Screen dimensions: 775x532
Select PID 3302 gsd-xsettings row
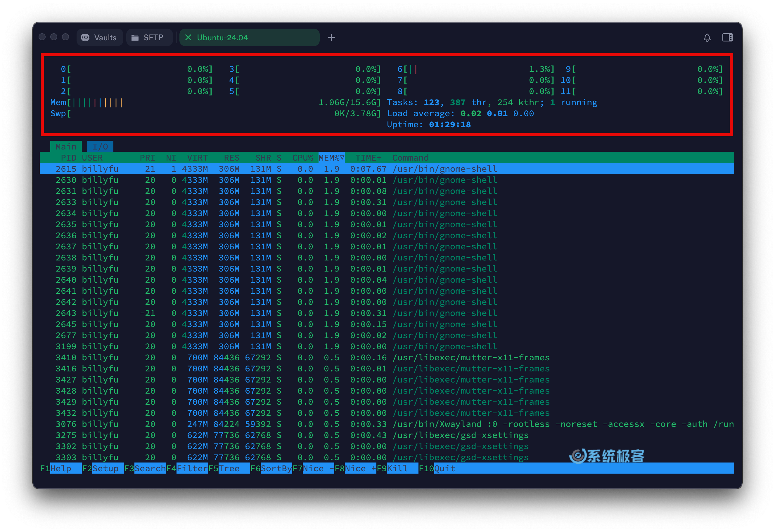click(x=387, y=446)
